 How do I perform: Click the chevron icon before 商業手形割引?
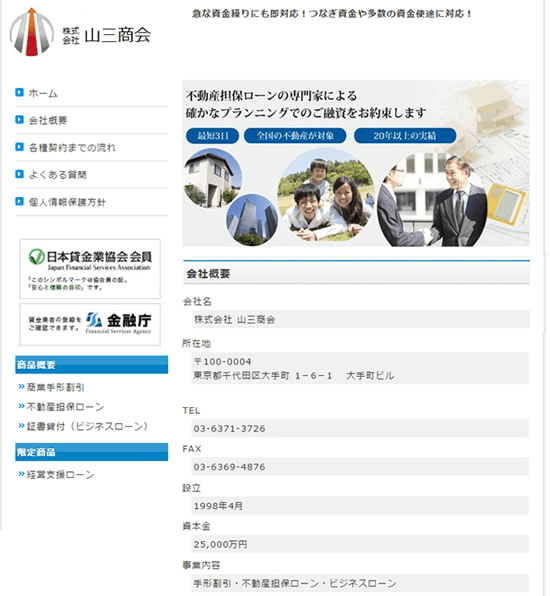pyautogui.click(x=22, y=387)
